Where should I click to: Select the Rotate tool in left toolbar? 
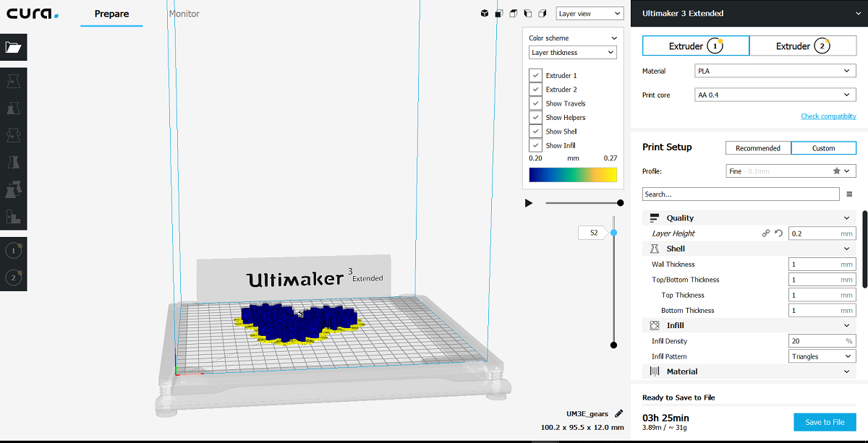(13, 135)
